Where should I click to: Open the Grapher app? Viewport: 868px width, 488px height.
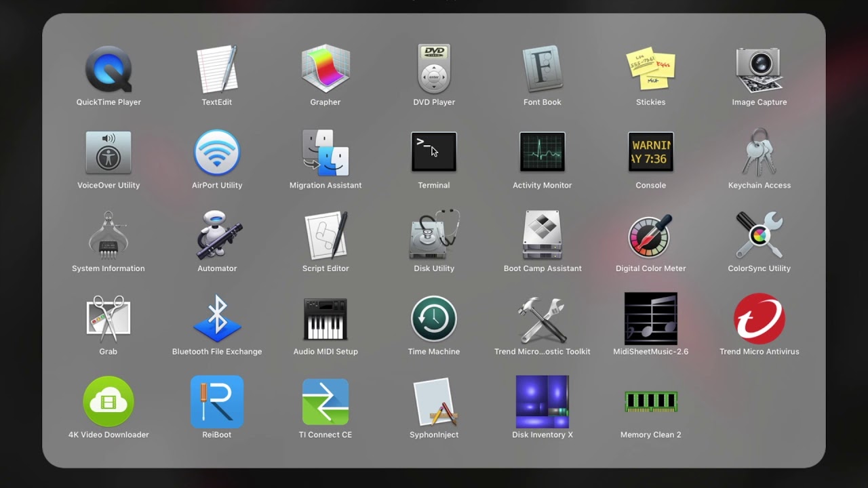click(x=325, y=69)
